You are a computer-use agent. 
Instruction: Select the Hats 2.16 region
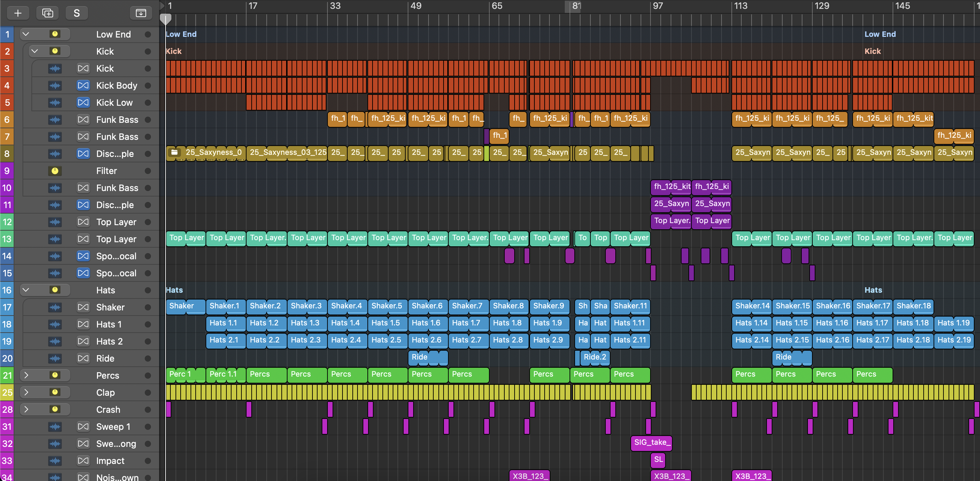(832, 340)
